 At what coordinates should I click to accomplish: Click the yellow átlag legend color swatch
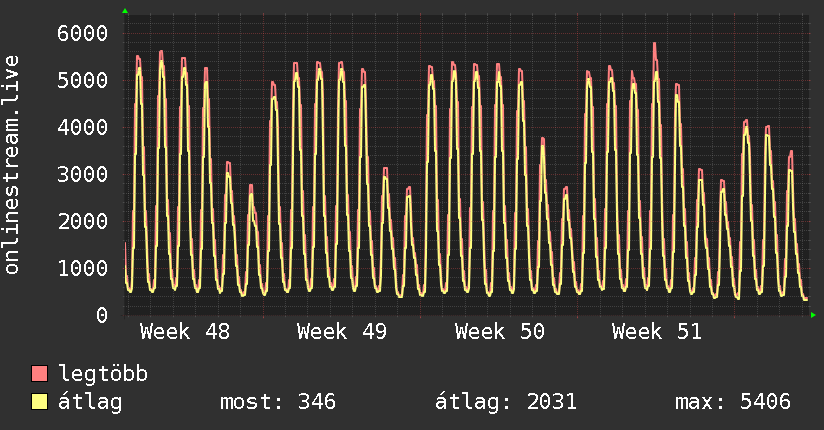(39, 402)
